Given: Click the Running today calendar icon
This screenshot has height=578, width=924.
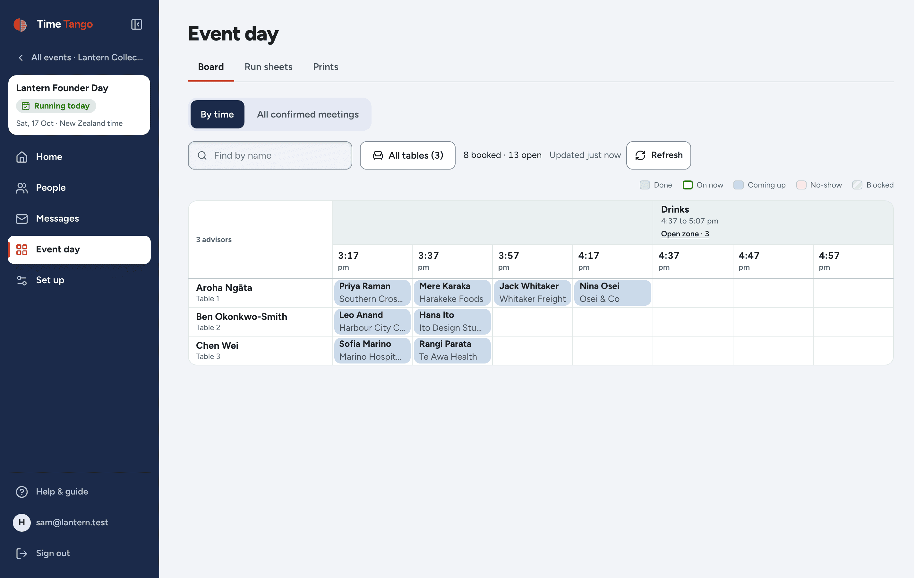Looking at the screenshot, I should 26,106.
